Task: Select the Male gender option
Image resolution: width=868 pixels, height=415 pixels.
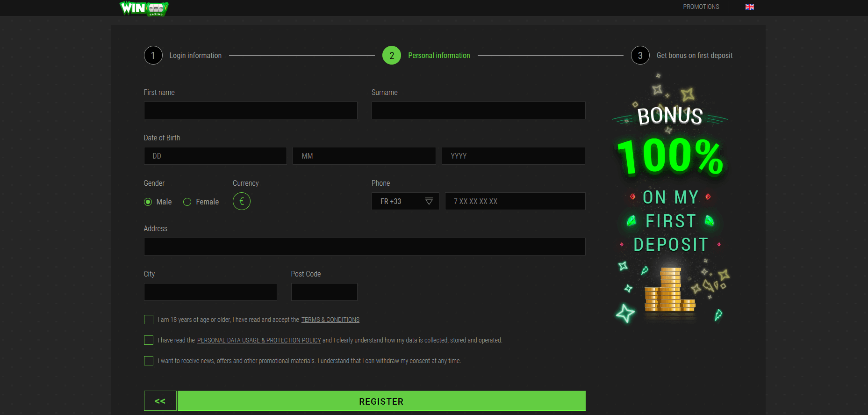Action: coord(148,202)
